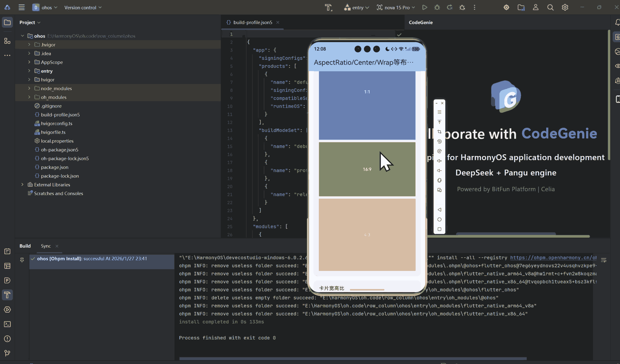Click the emulator screenshot crop icon
The image size is (620, 364).
point(439,132)
